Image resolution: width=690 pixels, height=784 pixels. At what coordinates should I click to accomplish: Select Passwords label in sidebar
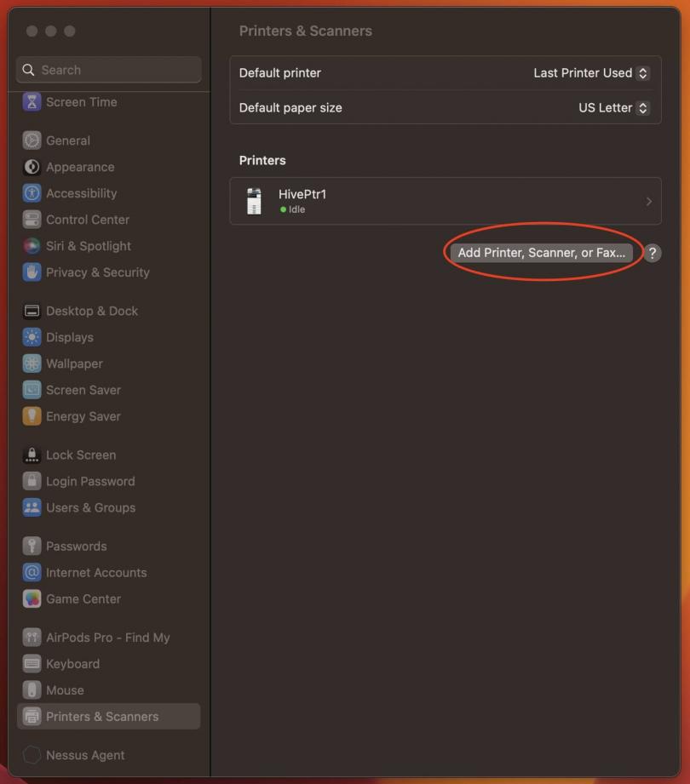pos(76,546)
